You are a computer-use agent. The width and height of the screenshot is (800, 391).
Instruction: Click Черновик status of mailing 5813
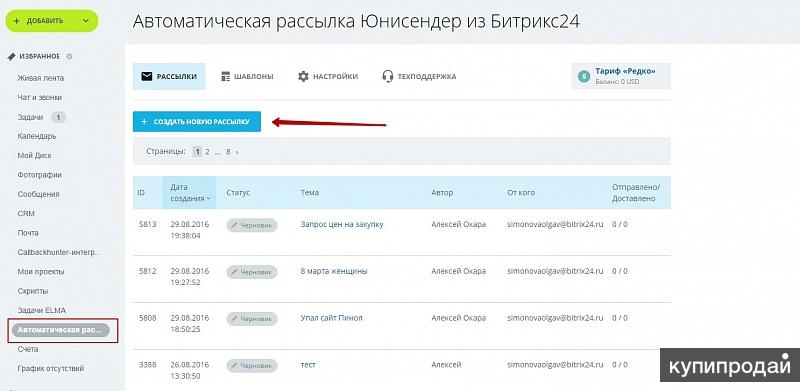click(252, 225)
